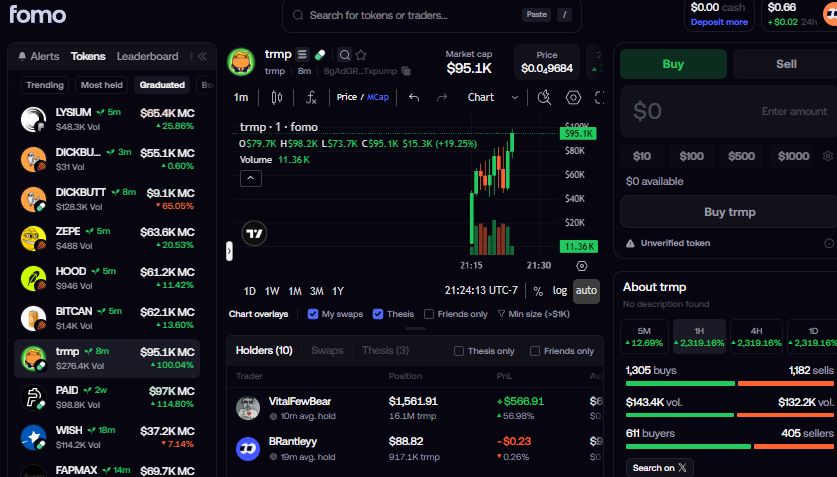Click the ZEPE token avatar
This screenshot has height=477, width=837.
(34, 238)
